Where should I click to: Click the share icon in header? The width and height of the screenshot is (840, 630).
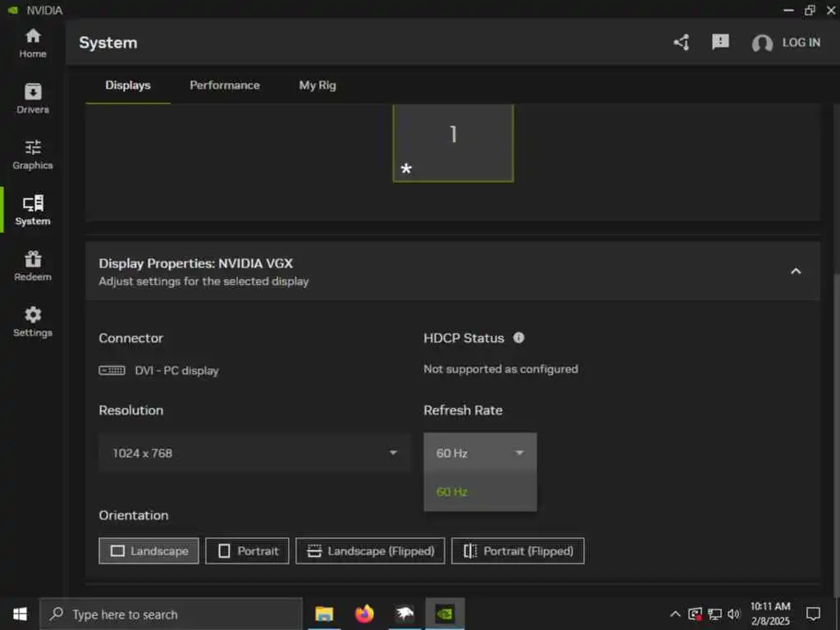point(682,43)
